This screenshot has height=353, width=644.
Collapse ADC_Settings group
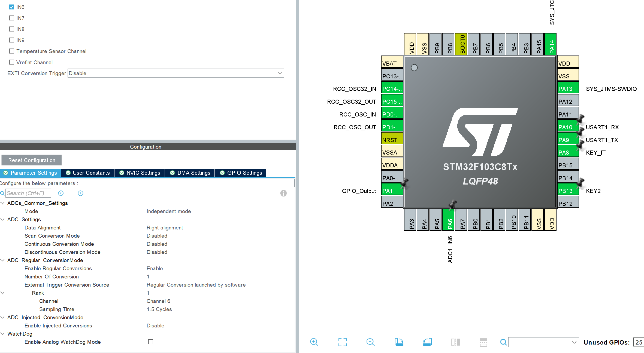click(x=2, y=219)
